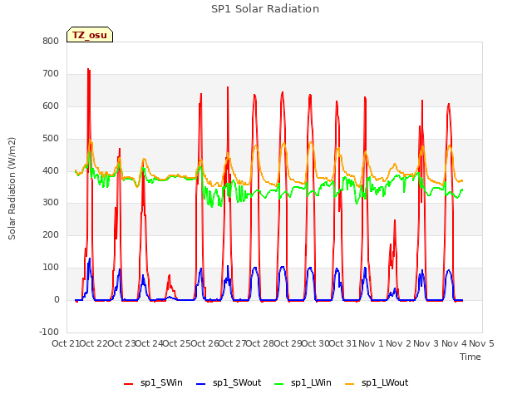
Task: Toggle the sp1_LWout legend entry
Action: (377, 383)
